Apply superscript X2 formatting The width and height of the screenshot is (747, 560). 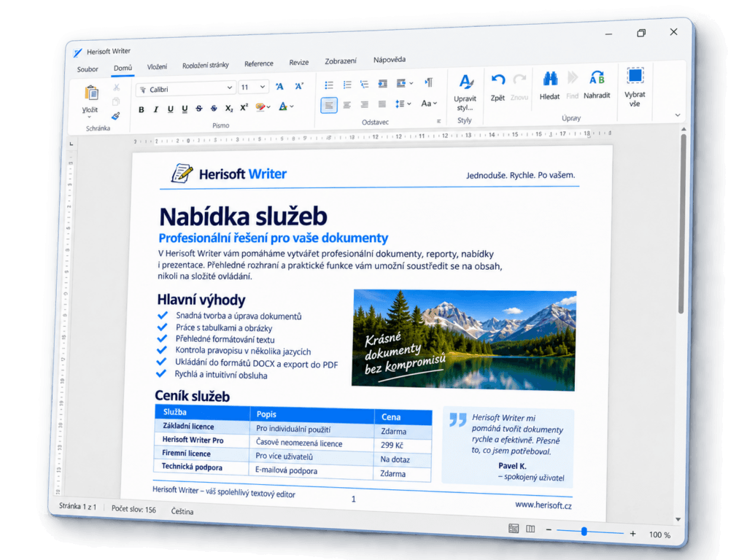[244, 108]
